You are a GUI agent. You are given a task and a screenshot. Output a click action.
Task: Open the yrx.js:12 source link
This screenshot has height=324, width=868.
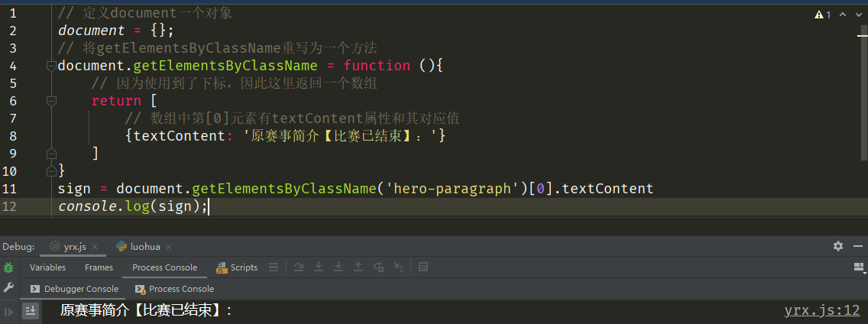tap(821, 310)
